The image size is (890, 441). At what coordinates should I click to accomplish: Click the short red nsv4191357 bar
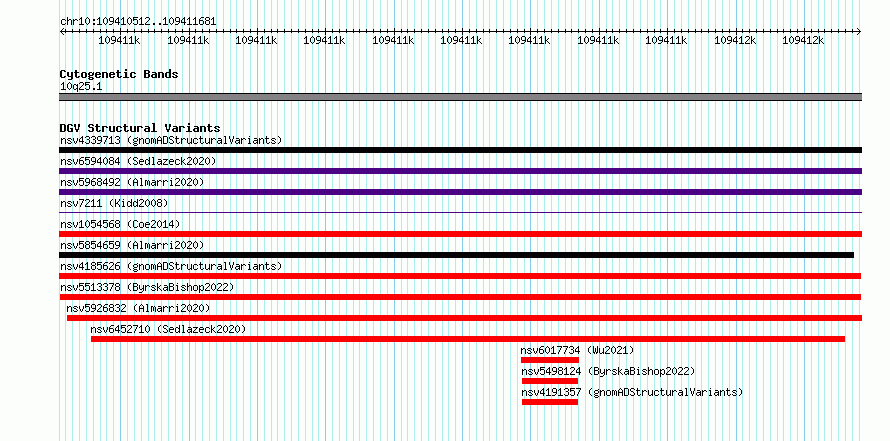point(549,402)
